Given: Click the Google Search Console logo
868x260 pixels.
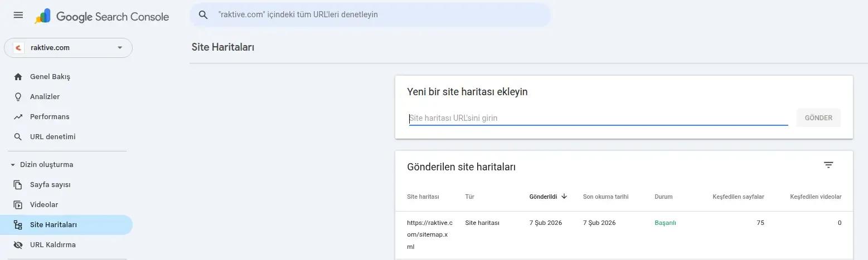Looking at the screenshot, I should (101, 17).
